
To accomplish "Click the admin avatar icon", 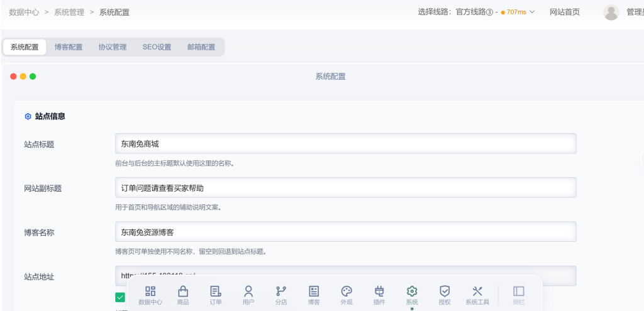I will point(611,13).
